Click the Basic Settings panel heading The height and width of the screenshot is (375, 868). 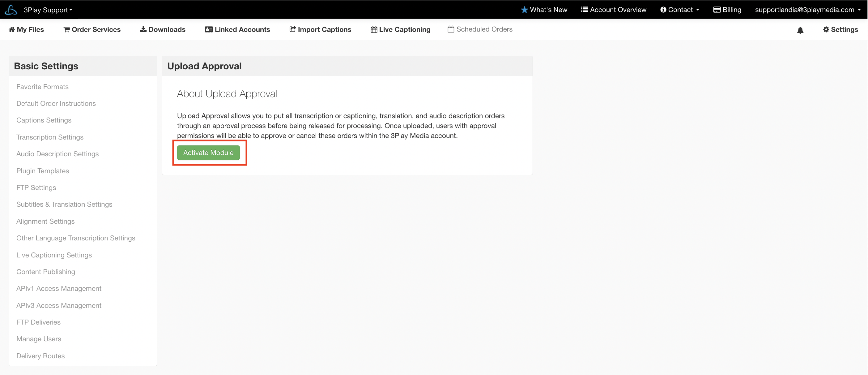click(x=46, y=66)
